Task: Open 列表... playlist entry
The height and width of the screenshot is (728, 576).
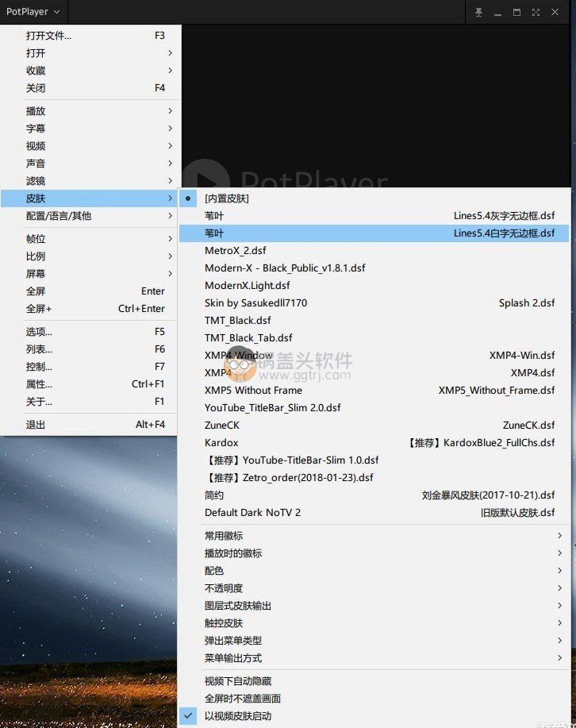Action: 90,349
